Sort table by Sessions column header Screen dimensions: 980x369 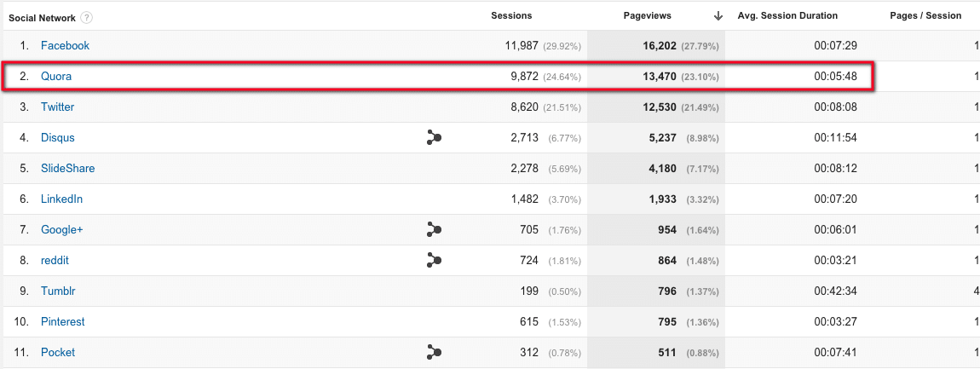click(x=511, y=15)
